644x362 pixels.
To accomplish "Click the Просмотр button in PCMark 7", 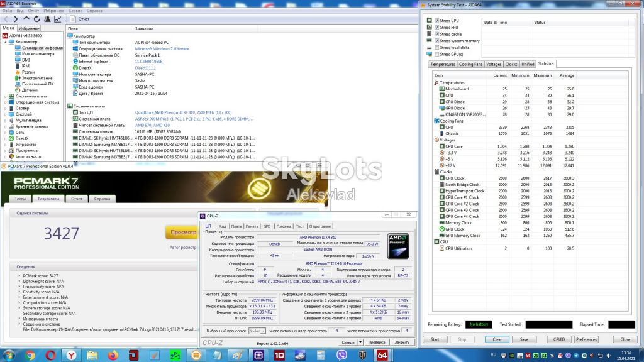I will 182,233.
